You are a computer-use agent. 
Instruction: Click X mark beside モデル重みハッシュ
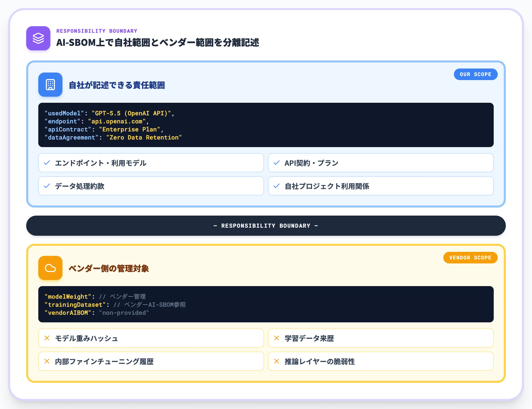(x=47, y=338)
